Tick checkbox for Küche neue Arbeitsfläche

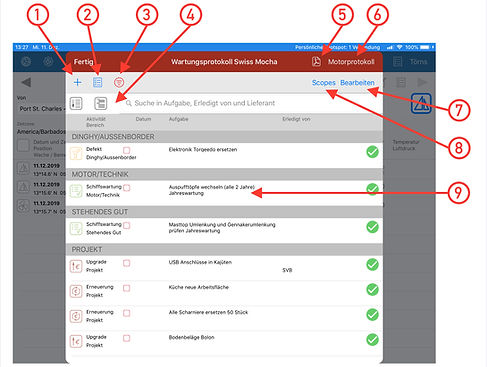click(x=126, y=288)
